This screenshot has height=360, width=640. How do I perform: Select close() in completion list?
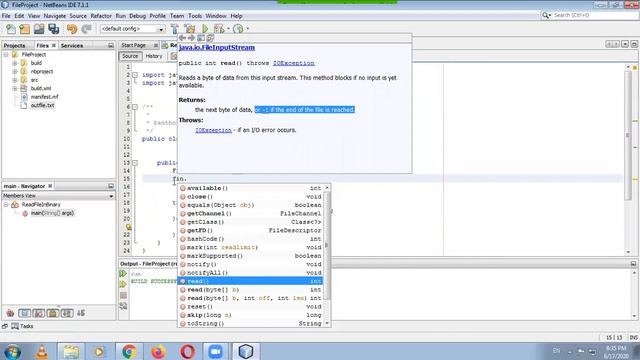pos(250,197)
